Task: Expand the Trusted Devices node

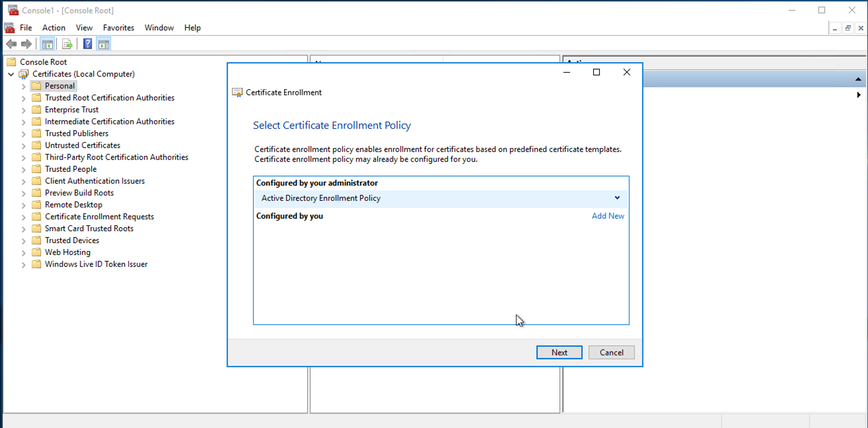Action: [x=23, y=241]
